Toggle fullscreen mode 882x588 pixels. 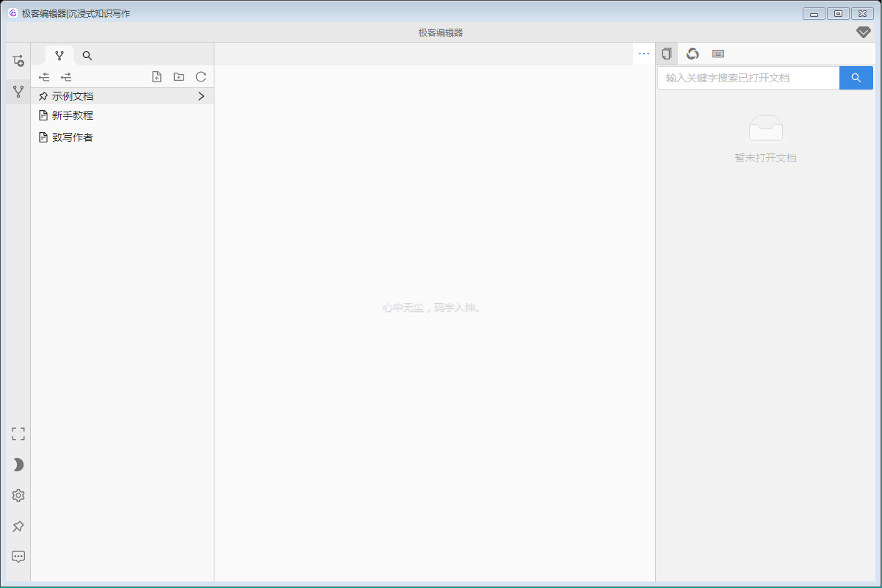(18, 434)
